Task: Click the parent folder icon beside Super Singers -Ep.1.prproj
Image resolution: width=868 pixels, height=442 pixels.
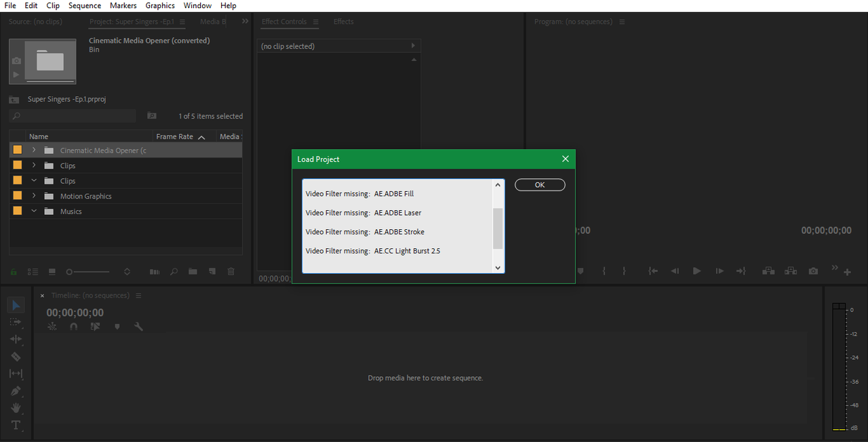Action: pyautogui.click(x=14, y=99)
